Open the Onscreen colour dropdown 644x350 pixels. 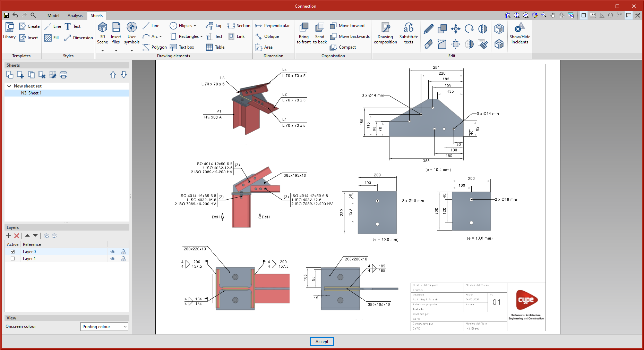point(104,327)
